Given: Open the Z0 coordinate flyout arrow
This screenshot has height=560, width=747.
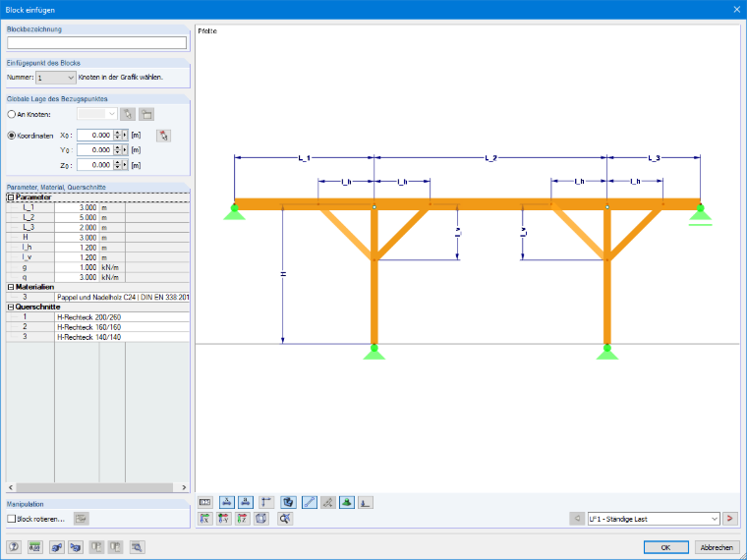Looking at the screenshot, I should (125, 165).
